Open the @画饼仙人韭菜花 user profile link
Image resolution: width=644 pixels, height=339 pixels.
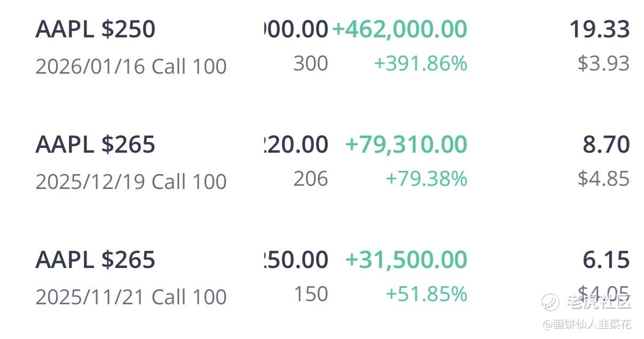587,324
